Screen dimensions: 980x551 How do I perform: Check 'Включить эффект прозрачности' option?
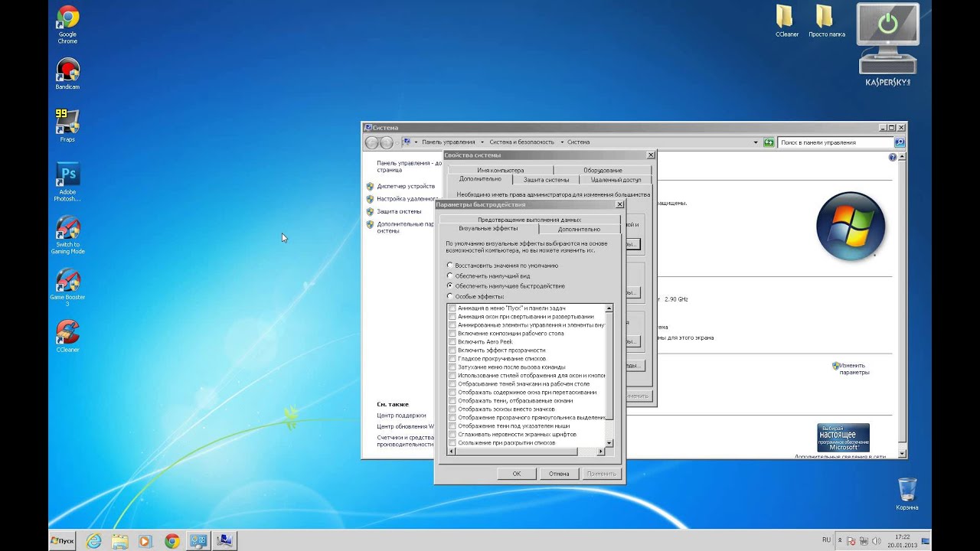pos(452,350)
